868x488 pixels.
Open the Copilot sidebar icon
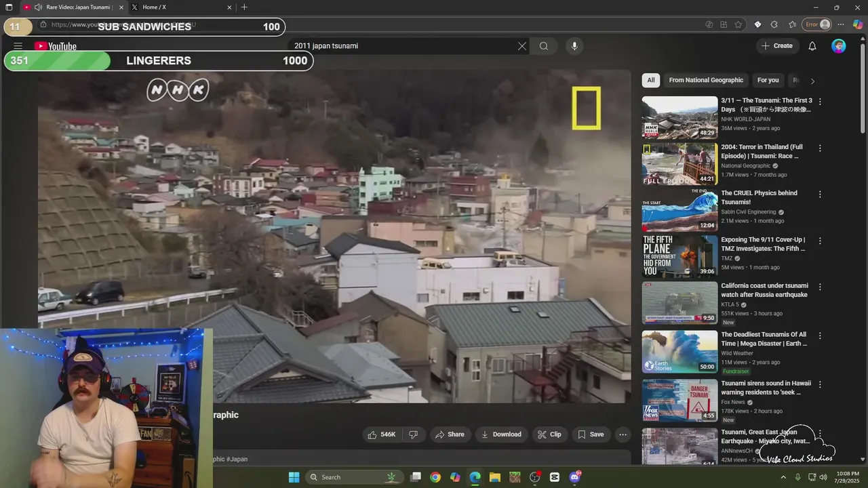(x=858, y=24)
